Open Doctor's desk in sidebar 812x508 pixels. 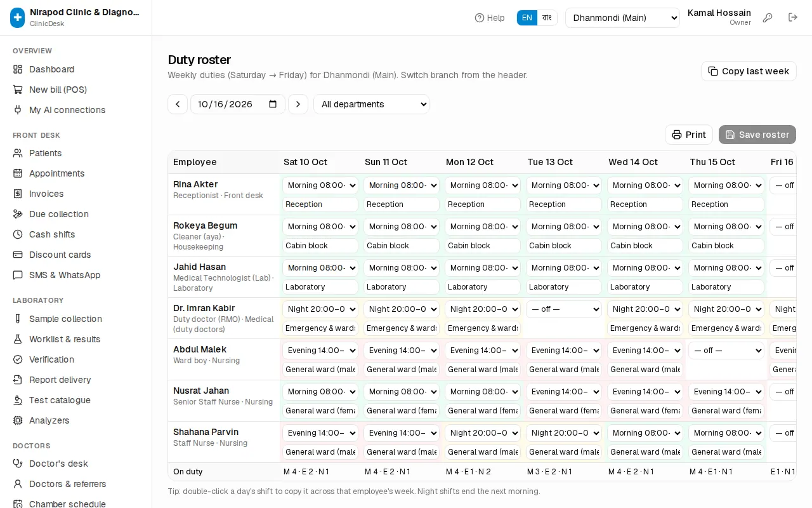pyautogui.click(x=76, y=464)
